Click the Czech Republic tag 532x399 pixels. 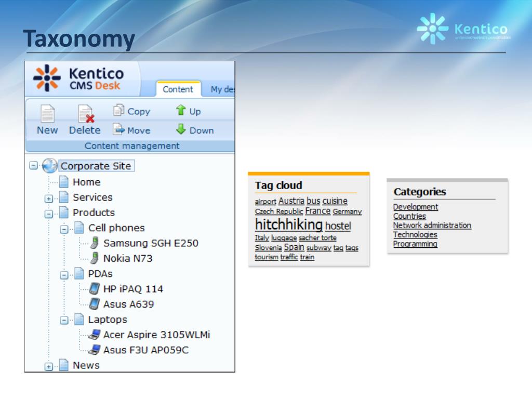pos(279,211)
